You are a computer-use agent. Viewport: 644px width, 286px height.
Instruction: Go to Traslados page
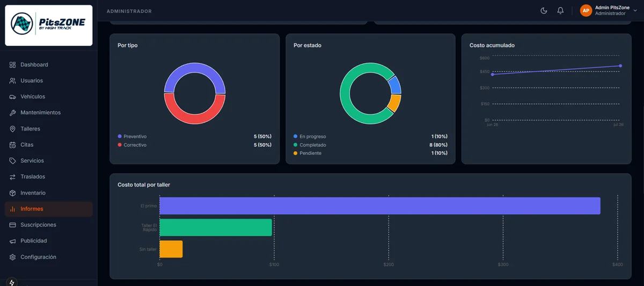(48, 177)
